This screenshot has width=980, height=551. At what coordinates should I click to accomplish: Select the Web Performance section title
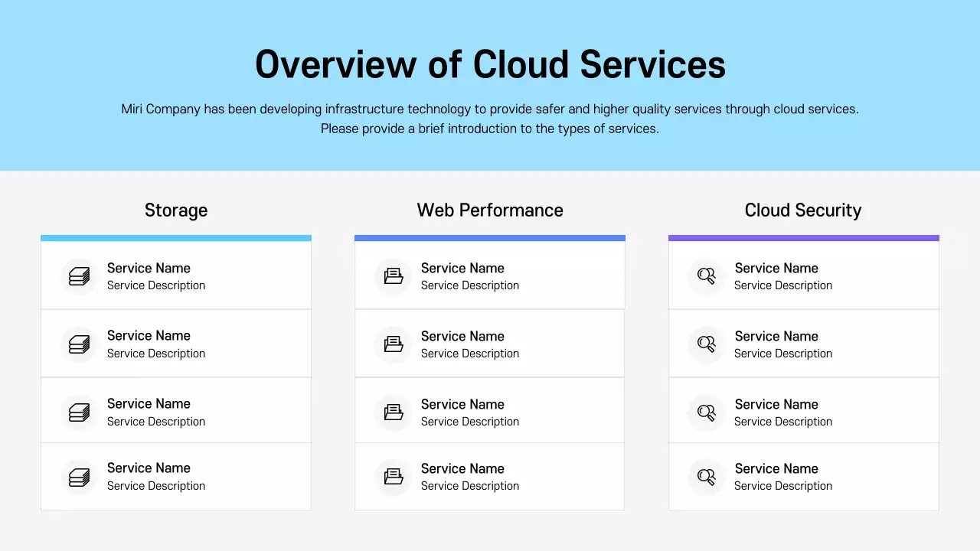[x=490, y=210]
